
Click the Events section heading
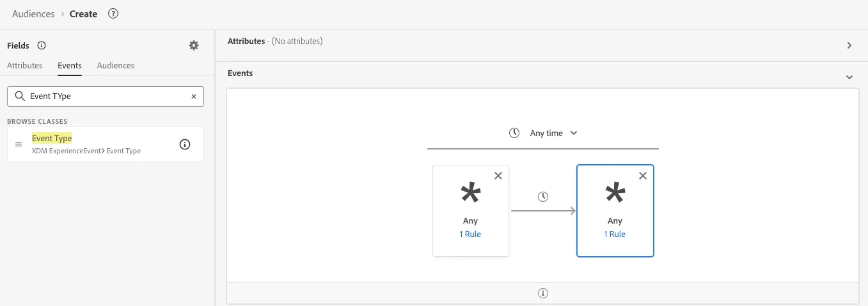point(241,73)
